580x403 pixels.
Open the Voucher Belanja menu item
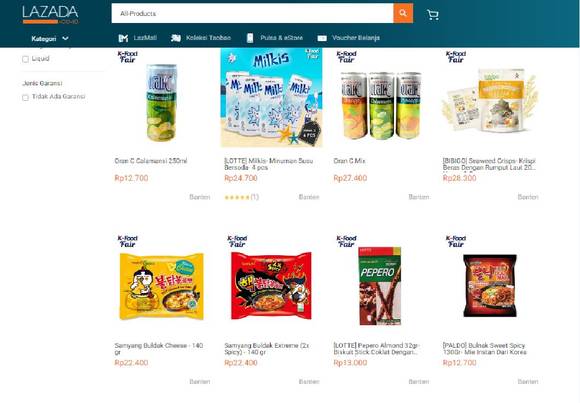click(356, 38)
